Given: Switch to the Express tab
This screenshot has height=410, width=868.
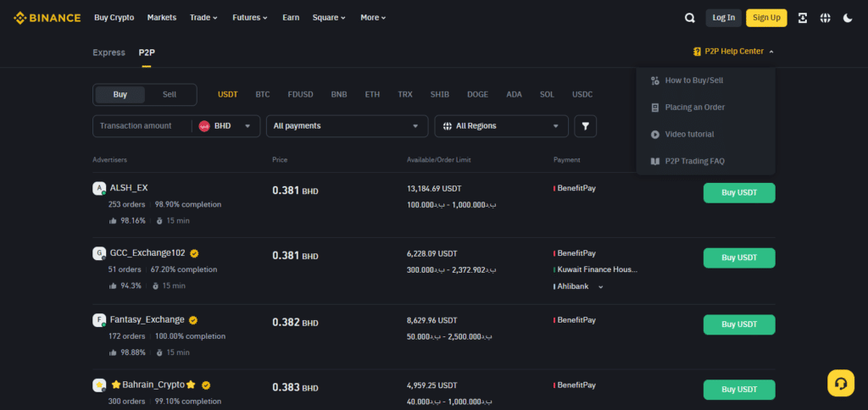Looking at the screenshot, I should pyautogui.click(x=109, y=53).
